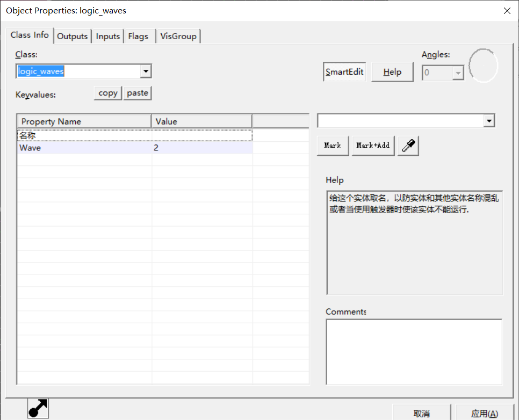Screen dimensions: 519x420
Task: Switch to the Outputs tab
Action: [x=72, y=36]
